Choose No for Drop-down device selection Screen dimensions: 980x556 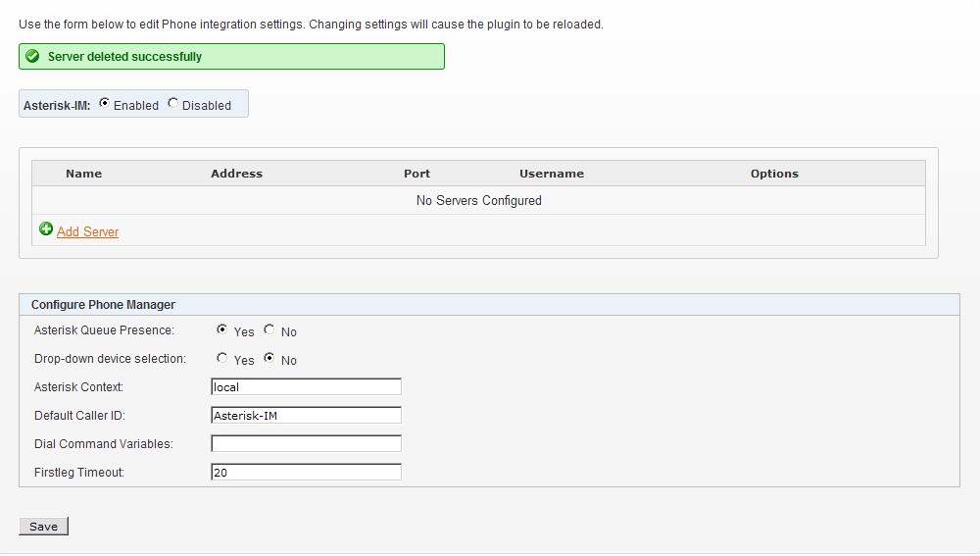coord(269,359)
